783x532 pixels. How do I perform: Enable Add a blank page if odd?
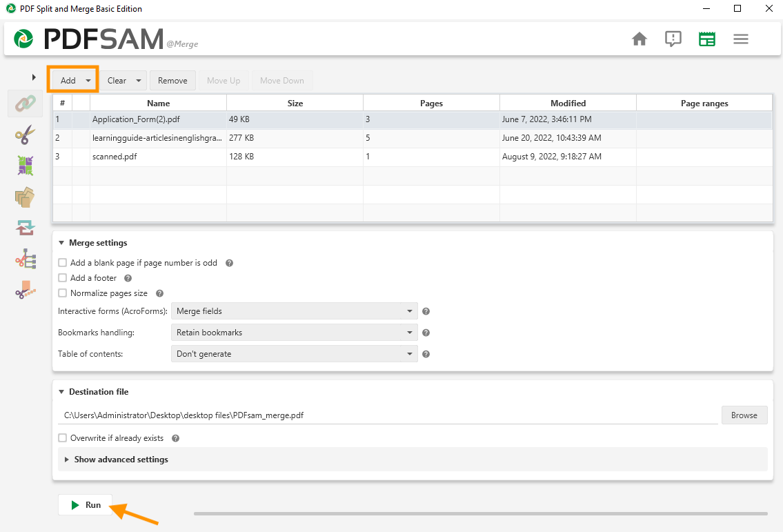coord(63,263)
